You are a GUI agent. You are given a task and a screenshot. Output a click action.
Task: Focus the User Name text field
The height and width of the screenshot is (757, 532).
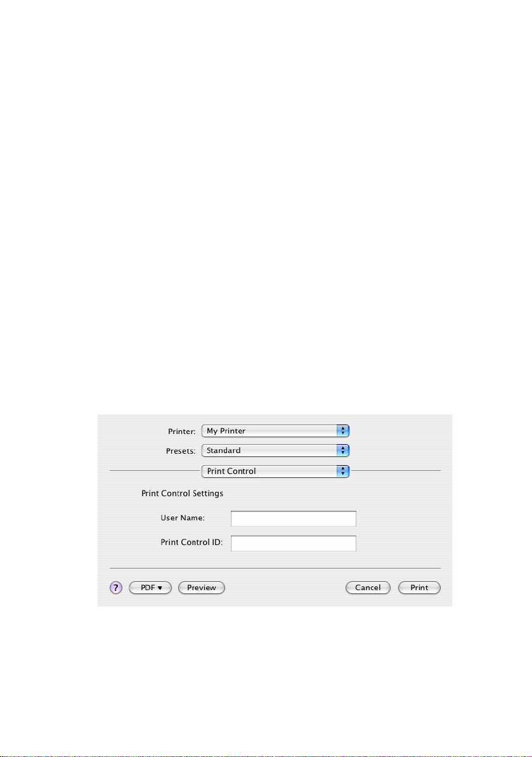pyautogui.click(x=293, y=518)
